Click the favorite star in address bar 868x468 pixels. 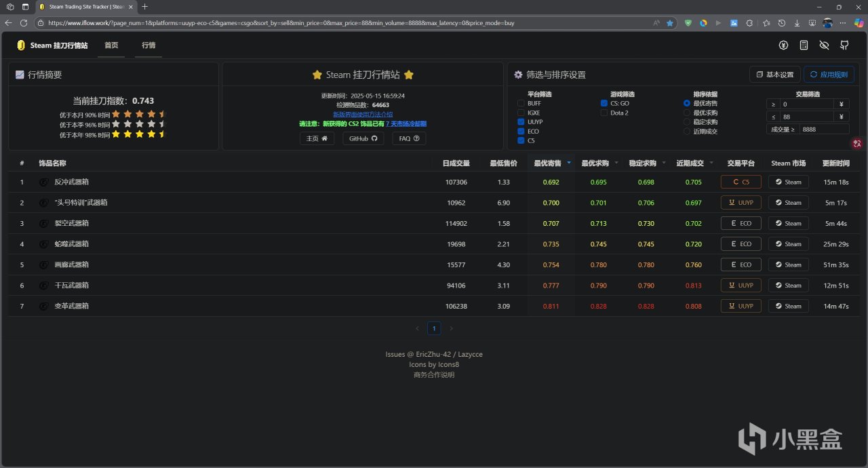coord(670,22)
